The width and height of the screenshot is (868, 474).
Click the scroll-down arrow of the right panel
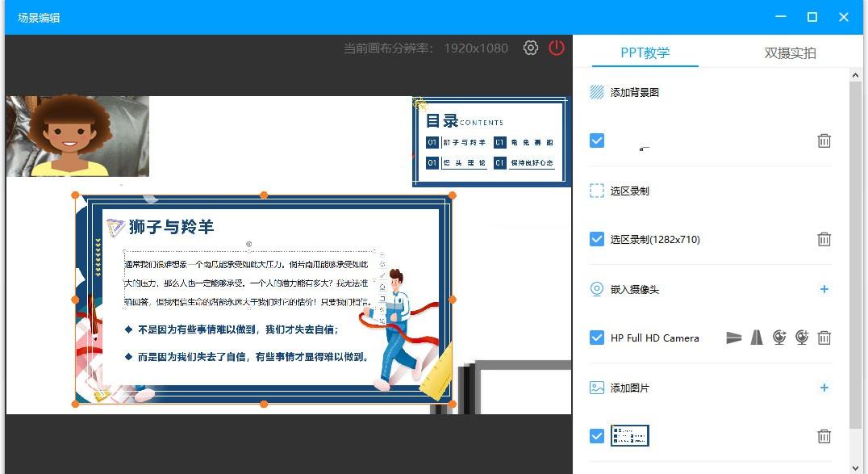pyautogui.click(x=857, y=467)
